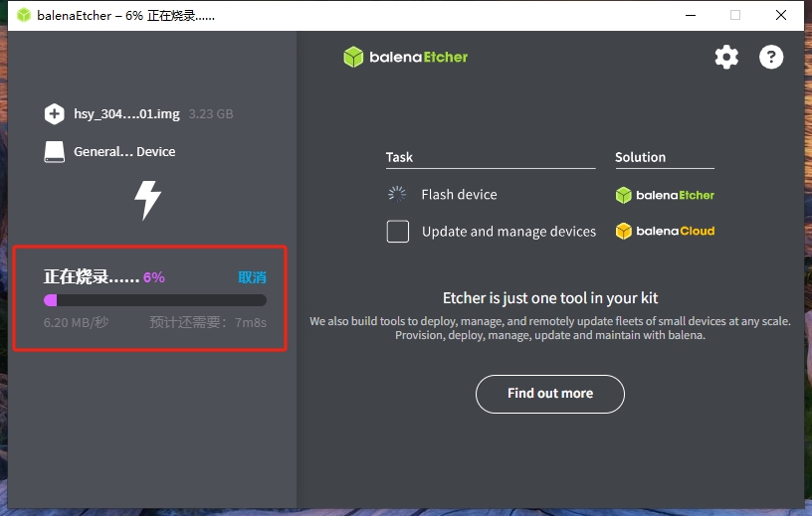Click the balenaEtcher solution logo
This screenshot has height=516, width=812.
(665, 195)
